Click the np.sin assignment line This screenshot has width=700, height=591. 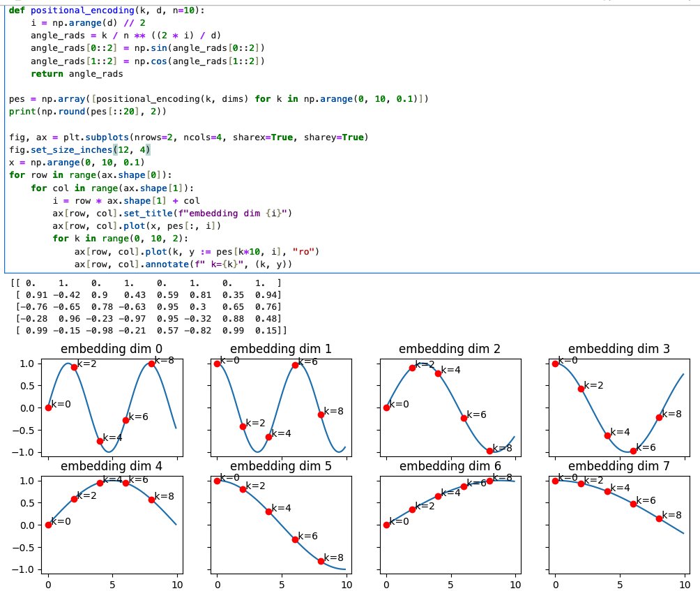tap(147, 48)
